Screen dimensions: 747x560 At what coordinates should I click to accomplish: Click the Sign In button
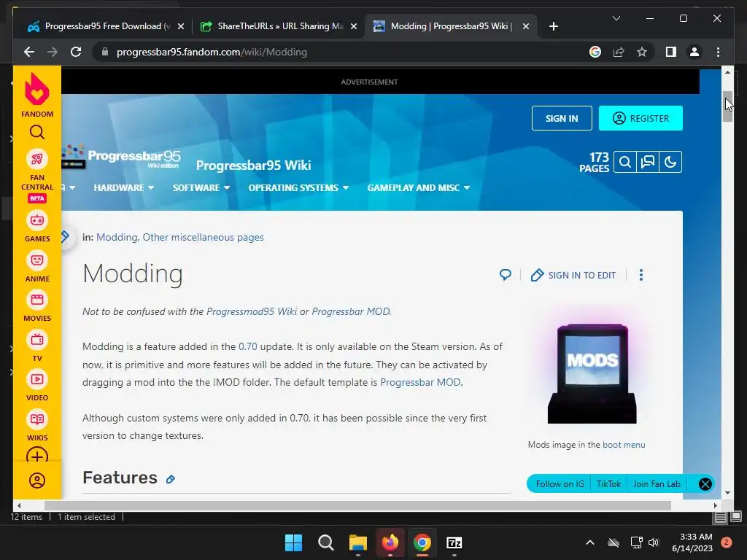point(562,118)
